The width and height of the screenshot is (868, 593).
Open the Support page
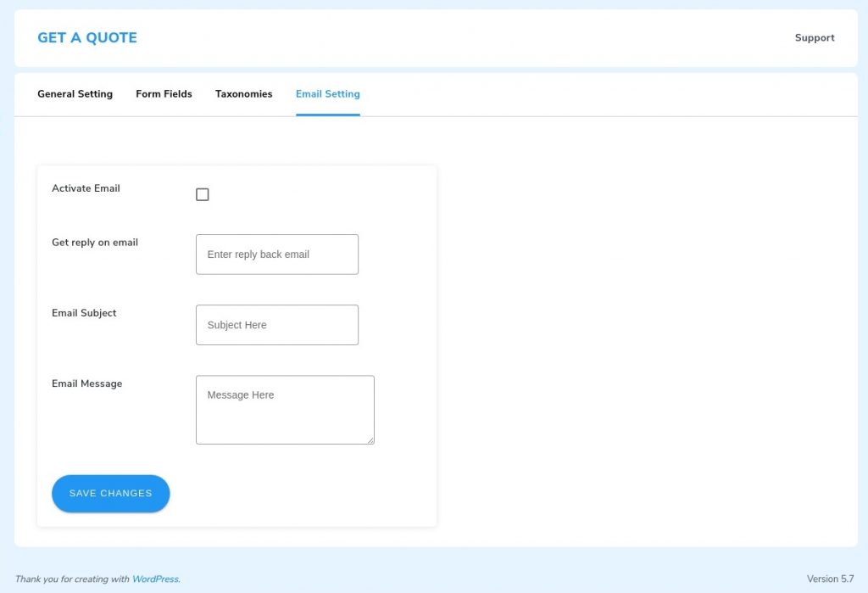tap(814, 37)
